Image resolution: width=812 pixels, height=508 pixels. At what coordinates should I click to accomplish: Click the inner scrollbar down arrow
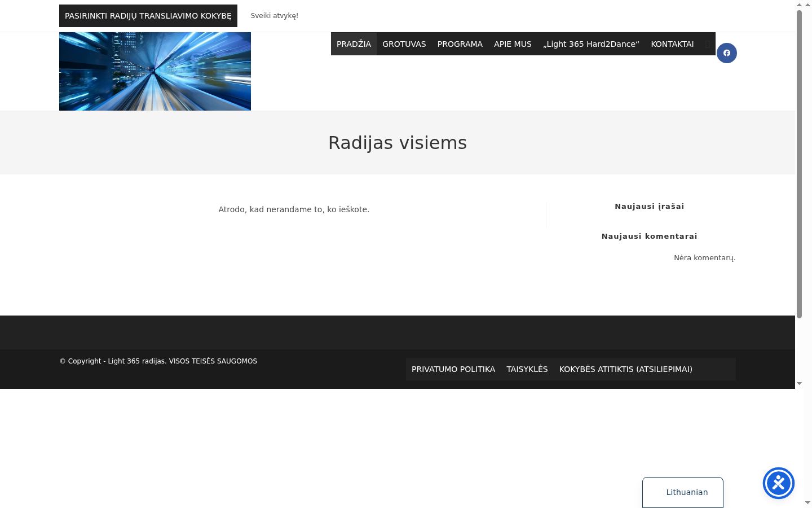(799, 383)
